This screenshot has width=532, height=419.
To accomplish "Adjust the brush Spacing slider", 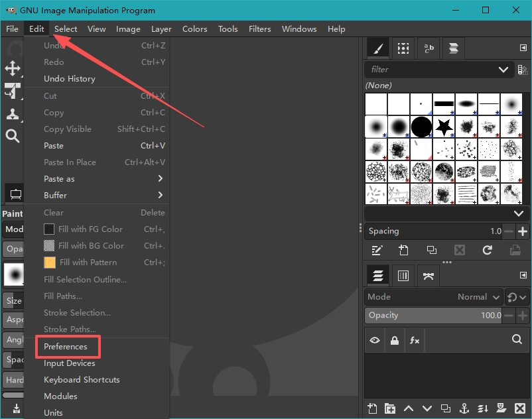I will [434, 231].
